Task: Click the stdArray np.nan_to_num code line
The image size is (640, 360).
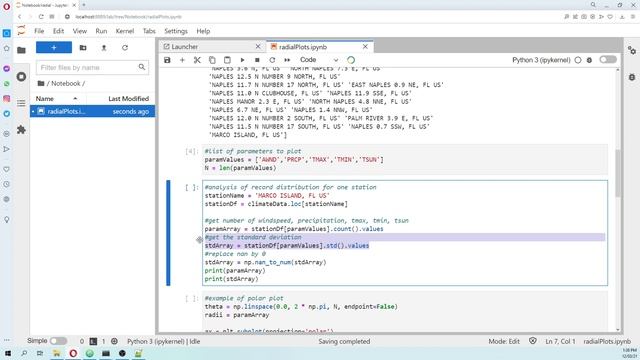Action: tap(265, 262)
